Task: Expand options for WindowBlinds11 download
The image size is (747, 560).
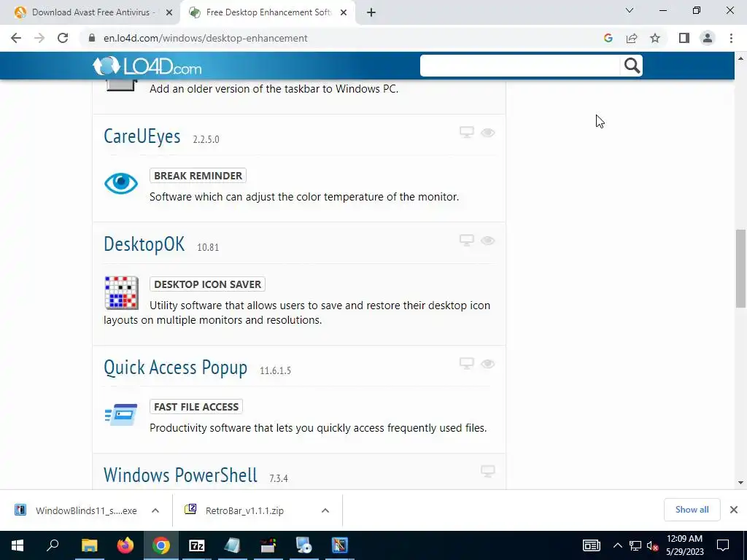Action: point(155,510)
